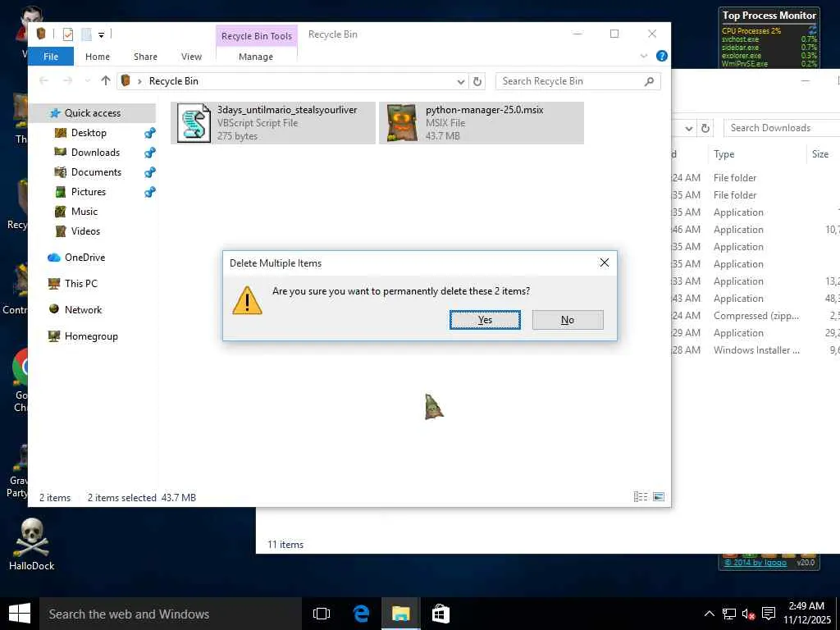The image size is (840, 630).
Task: Click the Recycle Bin Tools contextual tab header
Action: point(257,36)
